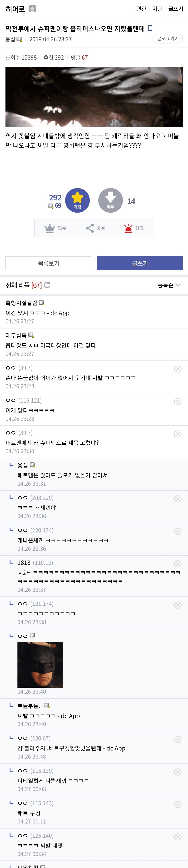Click the 연관 menu item
Viewport: 188px width, 868px height.
[x=141, y=9]
